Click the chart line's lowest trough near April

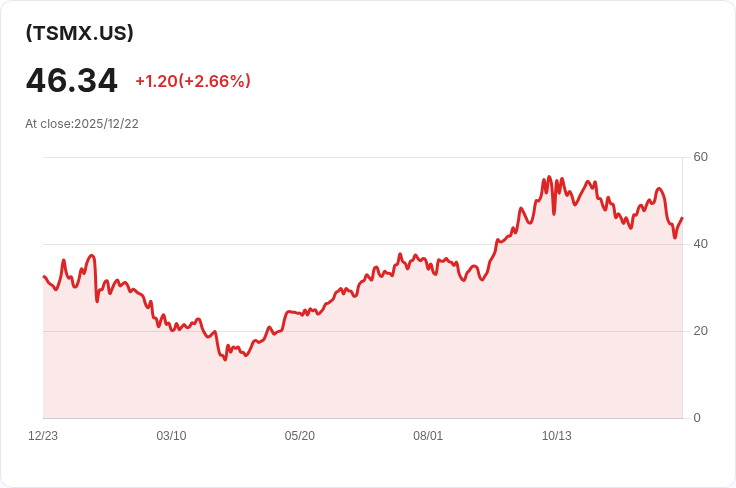tap(225, 359)
